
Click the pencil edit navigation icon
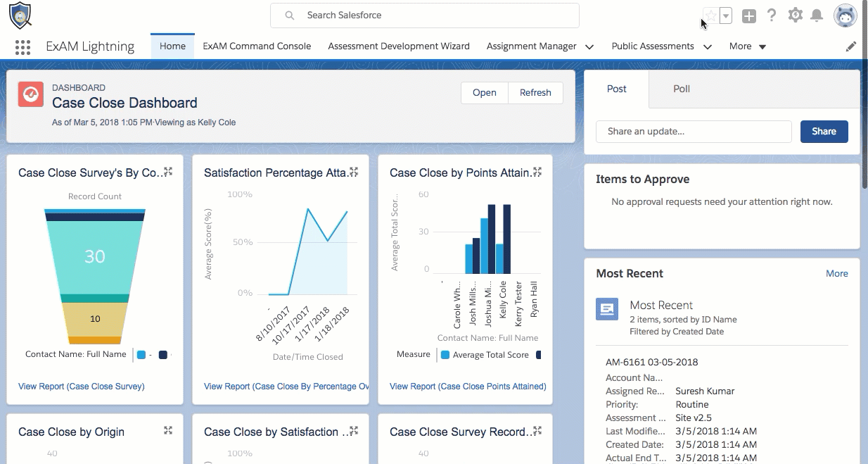coord(851,46)
